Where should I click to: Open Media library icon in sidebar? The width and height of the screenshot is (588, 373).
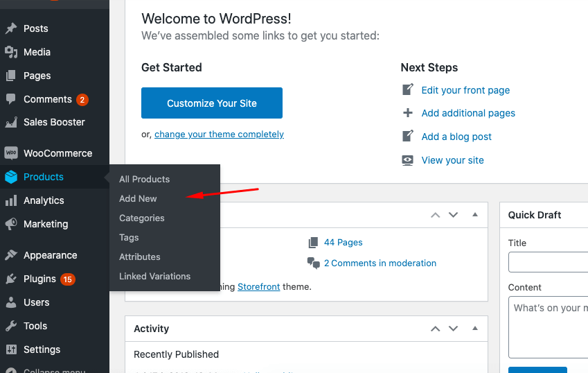[x=11, y=52]
